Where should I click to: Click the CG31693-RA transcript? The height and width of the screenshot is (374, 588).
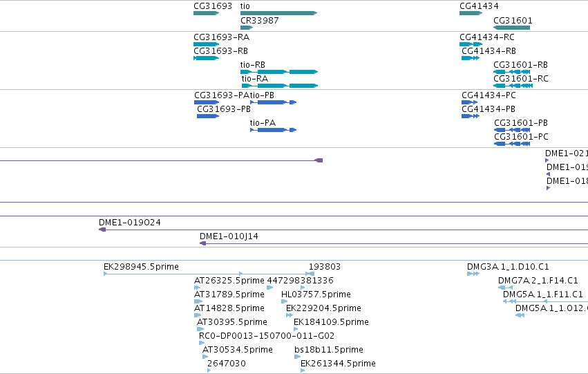tap(207, 44)
